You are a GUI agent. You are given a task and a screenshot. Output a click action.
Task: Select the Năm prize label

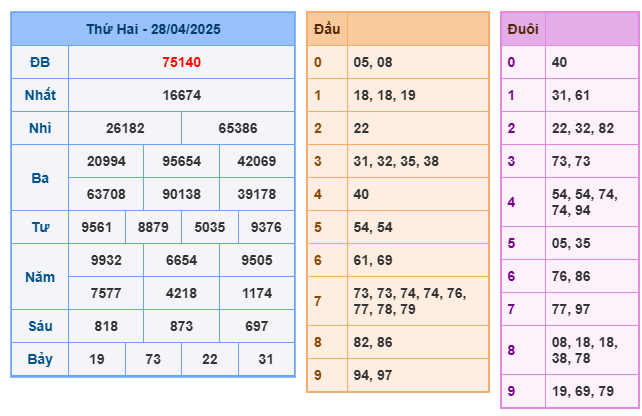40,277
